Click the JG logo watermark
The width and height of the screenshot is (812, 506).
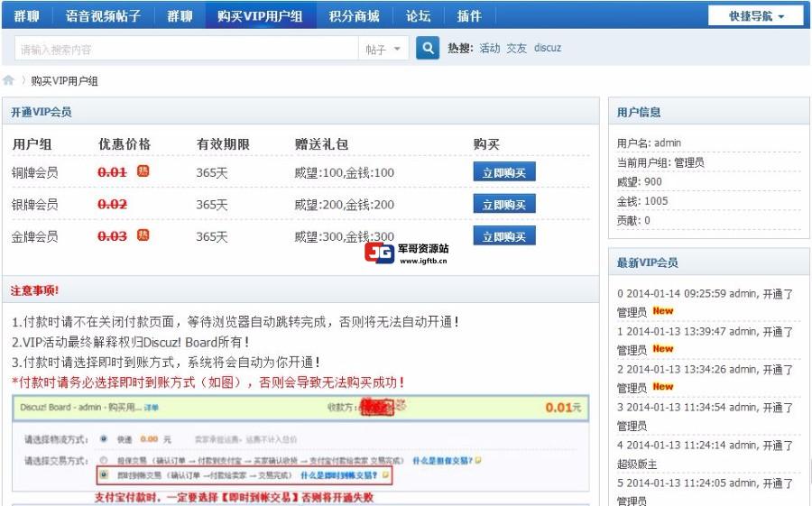(380, 253)
